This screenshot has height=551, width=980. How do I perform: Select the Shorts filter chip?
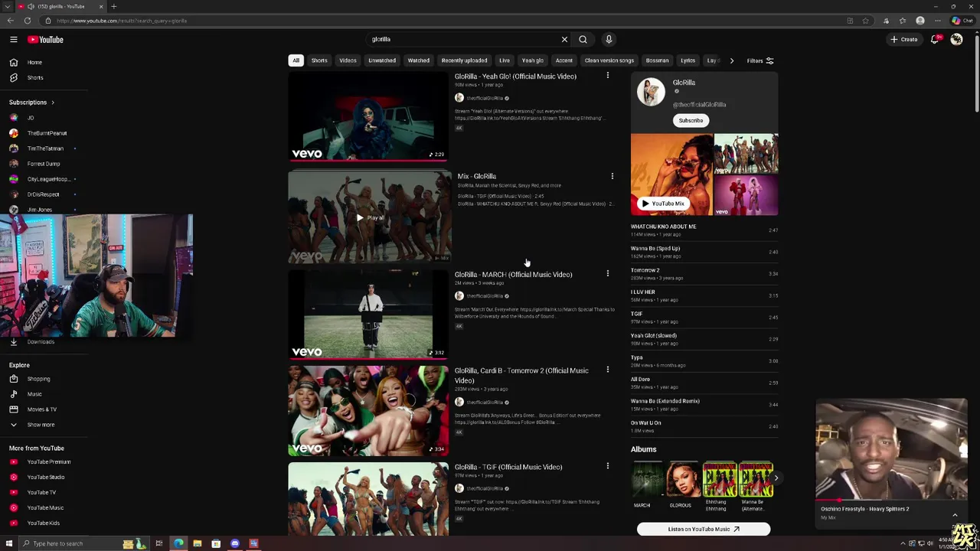319,60
